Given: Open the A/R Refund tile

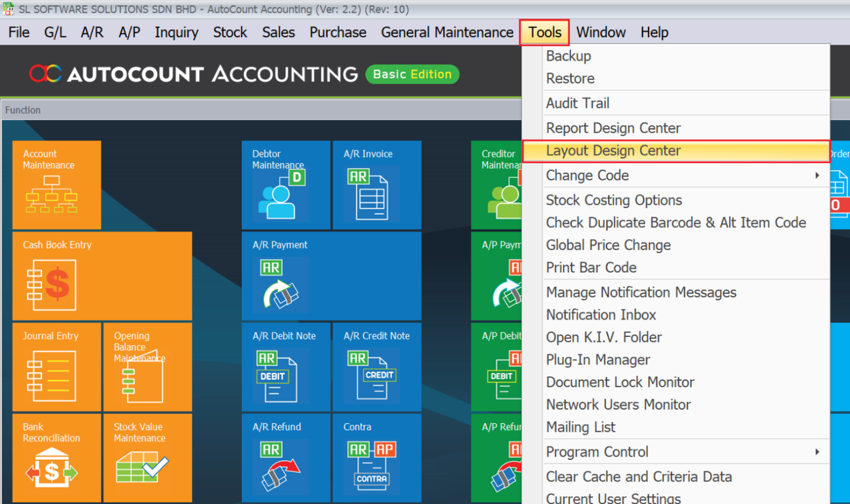Looking at the screenshot, I should click(286, 458).
